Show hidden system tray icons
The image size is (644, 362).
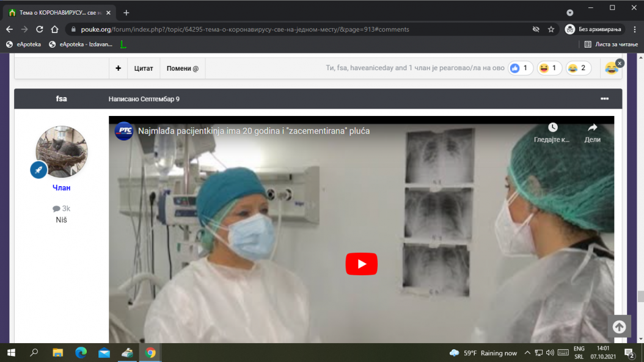(527, 353)
